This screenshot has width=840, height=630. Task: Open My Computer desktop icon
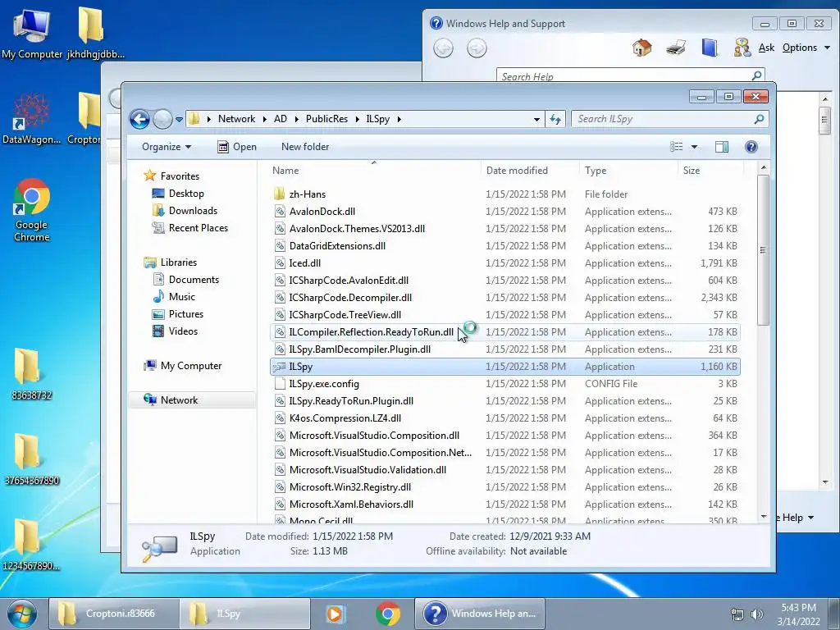coord(32,33)
